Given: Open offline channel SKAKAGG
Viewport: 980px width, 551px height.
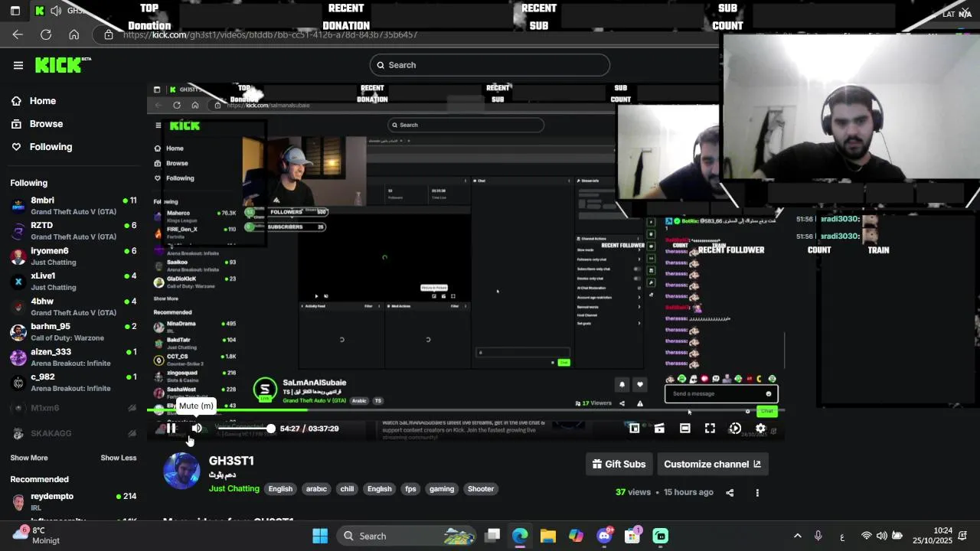Looking at the screenshot, I should coord(73,434).
